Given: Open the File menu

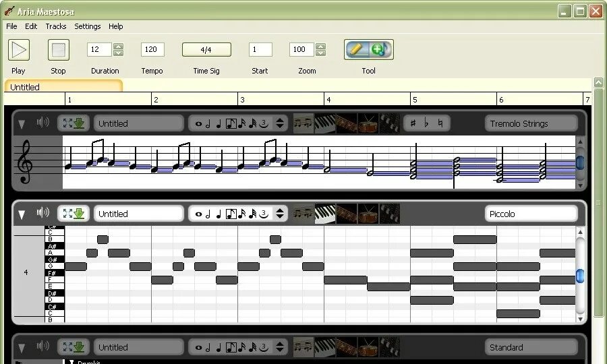Looking at the screenshot, I should click(x=11, y=26).
